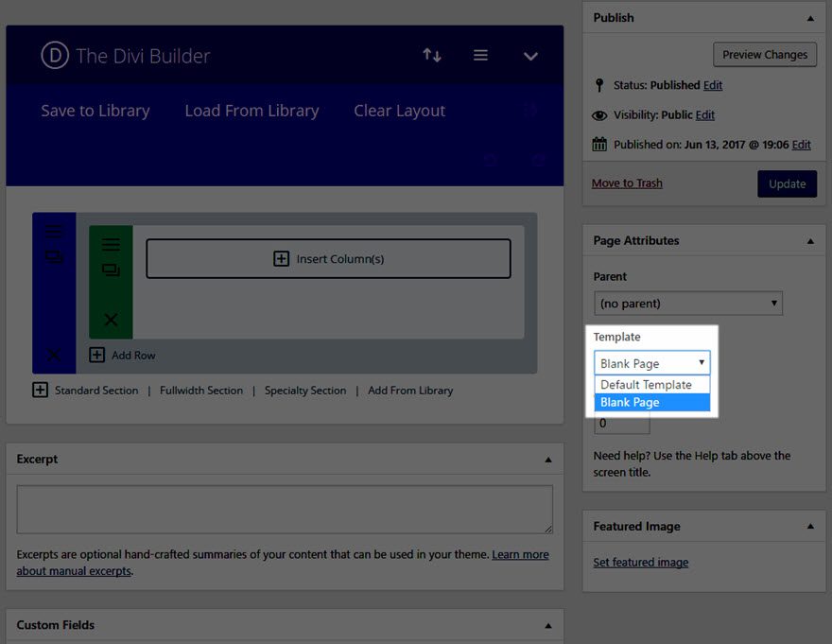The image size is (832, 644).
Task: Click the Move to Trash link
Action: (627, 183)
